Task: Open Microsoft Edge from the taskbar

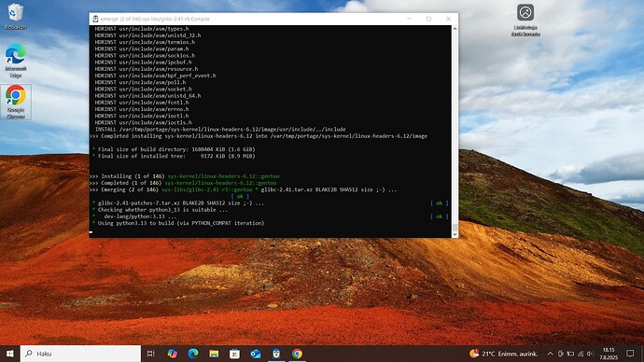Action: [x=193, y=354]
